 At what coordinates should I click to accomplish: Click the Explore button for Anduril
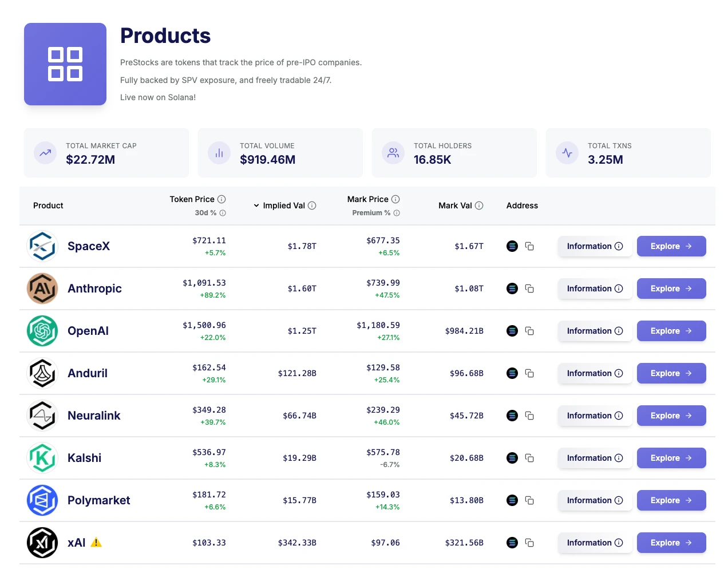point(671,373)
